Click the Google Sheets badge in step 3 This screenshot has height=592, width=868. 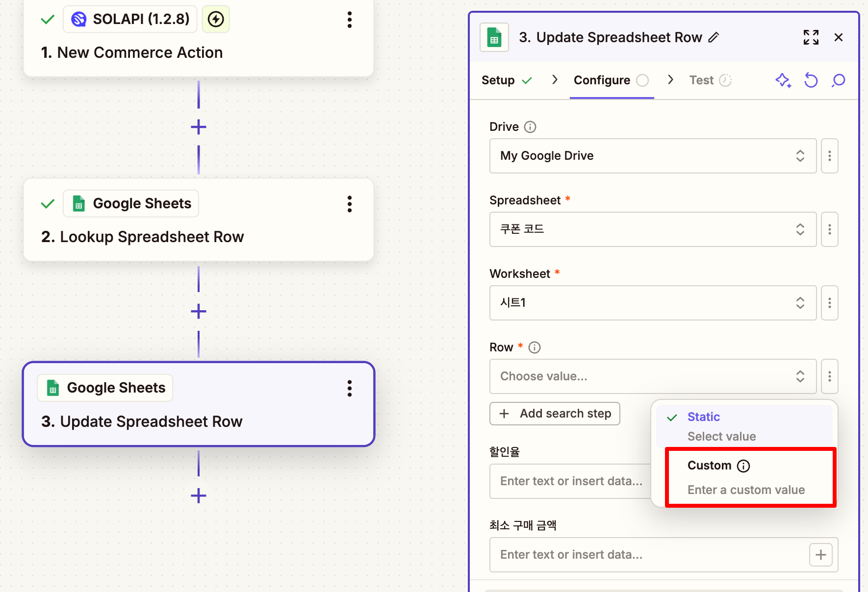click(105, 388)
